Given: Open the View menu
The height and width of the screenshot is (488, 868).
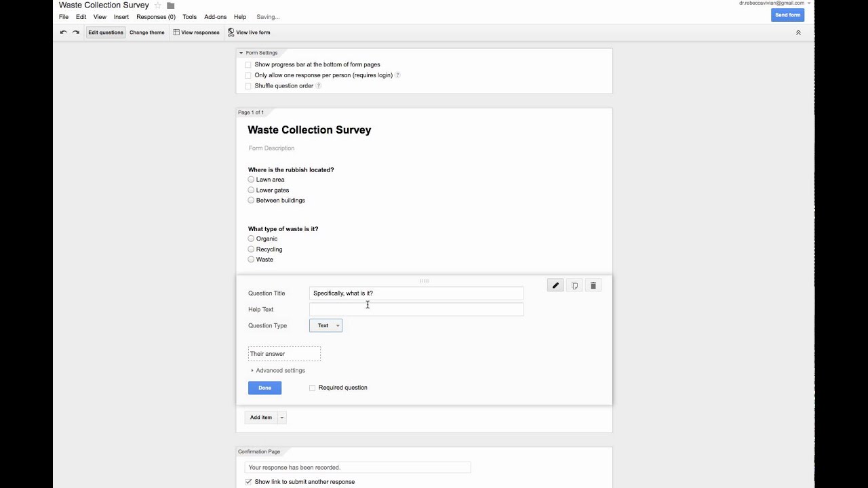Looking at the screenshot, I should (100, 17).
